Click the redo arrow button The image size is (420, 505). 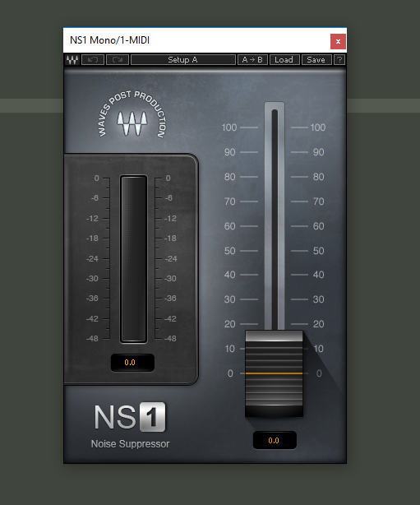point(118,60)
